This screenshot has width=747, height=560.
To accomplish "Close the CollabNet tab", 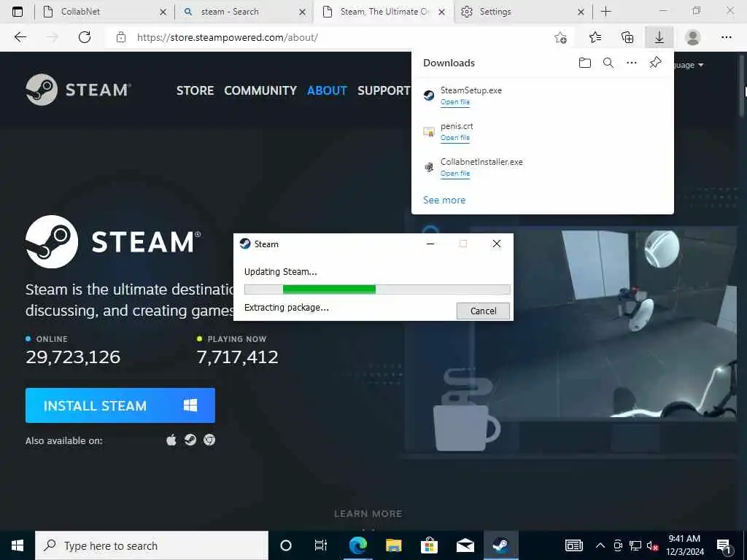I will pos(163,12).
